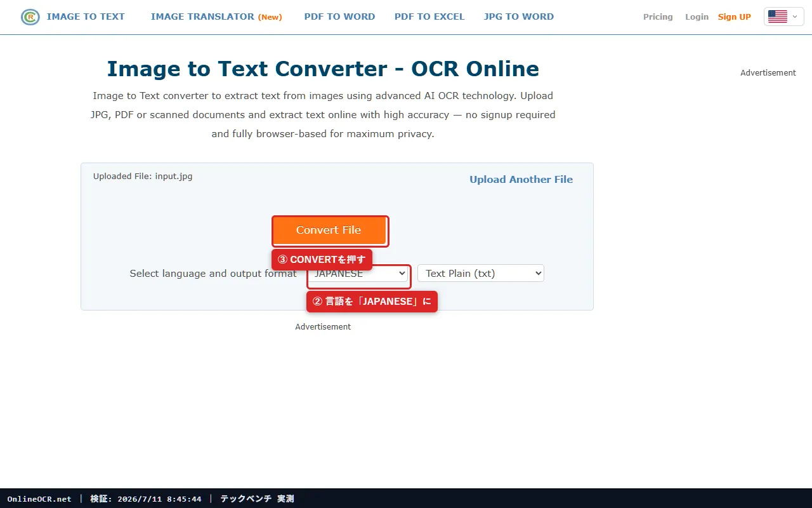The image size is (812, 508).
Task: Open IMAGE TRANSLATOR (New) menu item
Action: (216, 17)
